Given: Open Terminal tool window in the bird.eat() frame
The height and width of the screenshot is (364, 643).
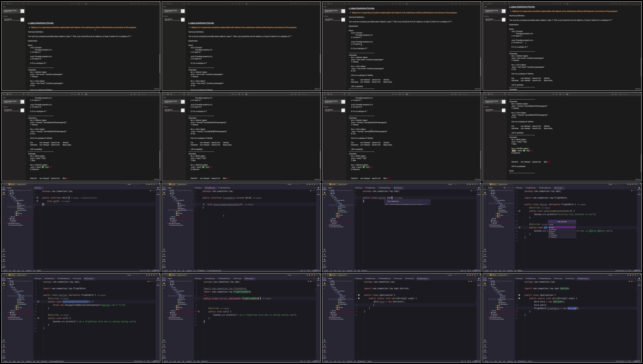Looking at the screenshot, I should [485, 346].
